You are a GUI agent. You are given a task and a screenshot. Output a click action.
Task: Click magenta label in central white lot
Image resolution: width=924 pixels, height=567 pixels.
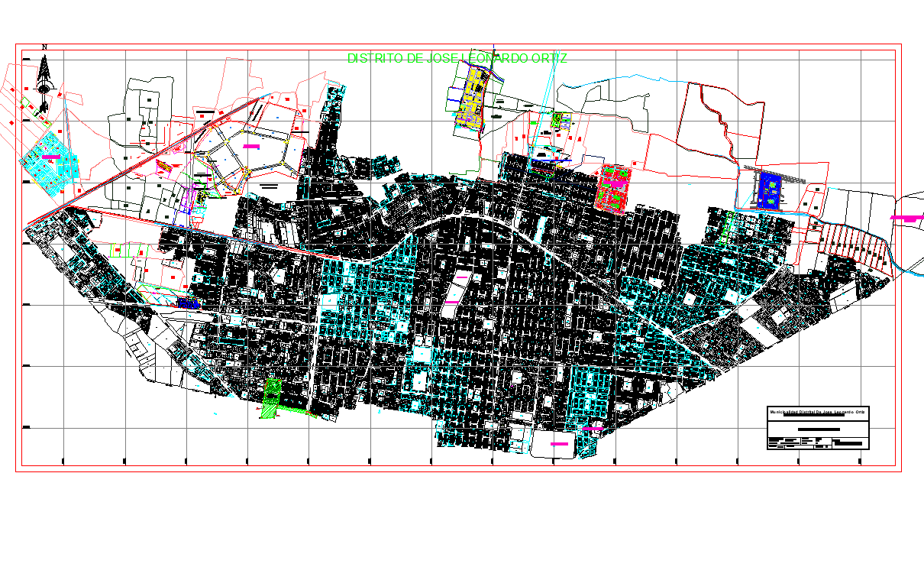click(451, 302)
